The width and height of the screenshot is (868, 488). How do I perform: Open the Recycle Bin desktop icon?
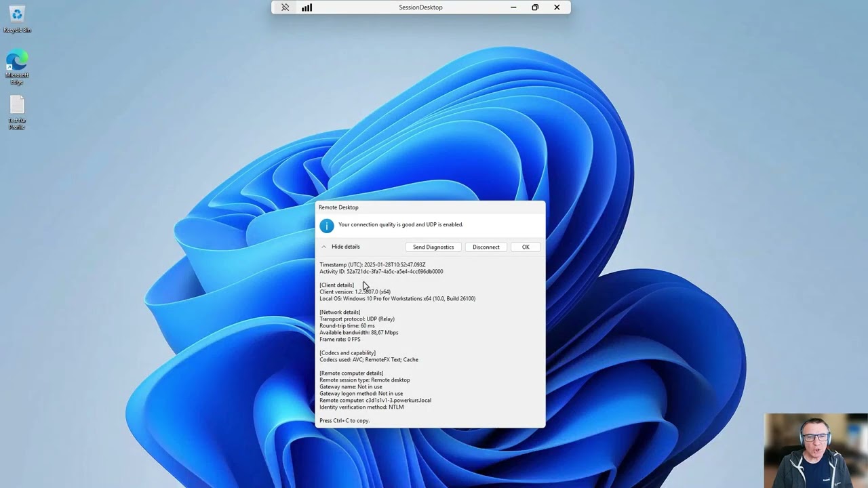[x=17, y=19]
